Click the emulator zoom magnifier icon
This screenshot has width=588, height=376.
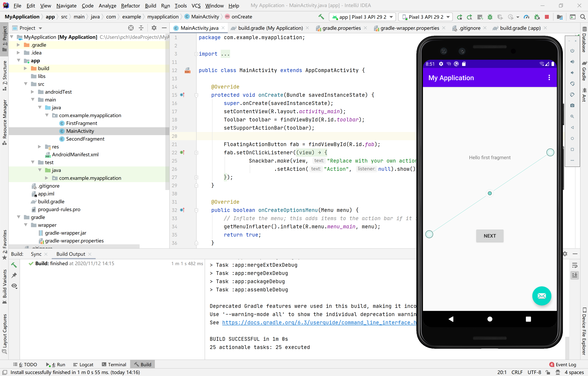[572, 117]
